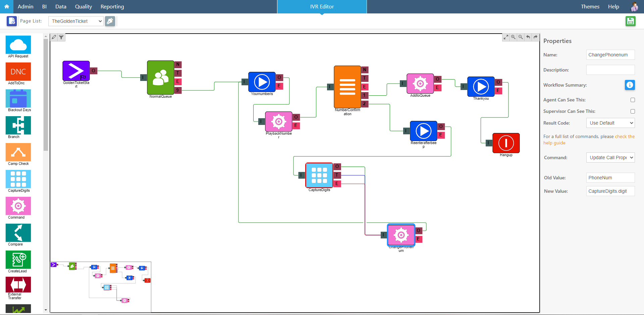Screen dimensions: 644x315
Task: Select the NumberConfirmation menu node
Action: point(347,87)
